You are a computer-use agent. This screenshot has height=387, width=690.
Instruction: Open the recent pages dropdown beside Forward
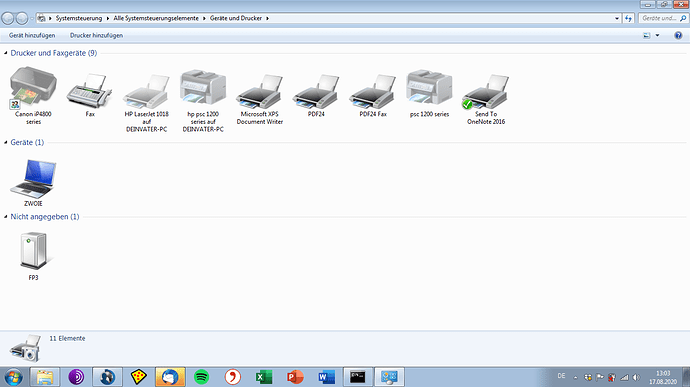tap(32, 18)
